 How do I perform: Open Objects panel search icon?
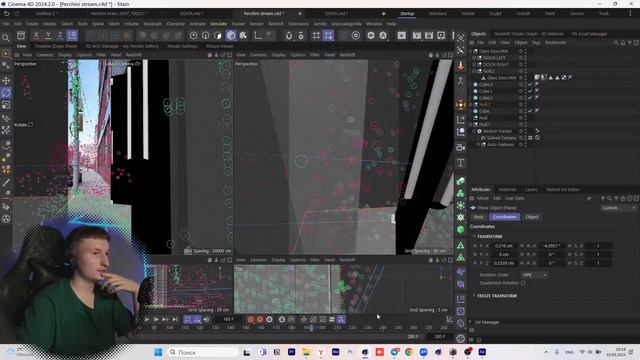coord(616,42)
